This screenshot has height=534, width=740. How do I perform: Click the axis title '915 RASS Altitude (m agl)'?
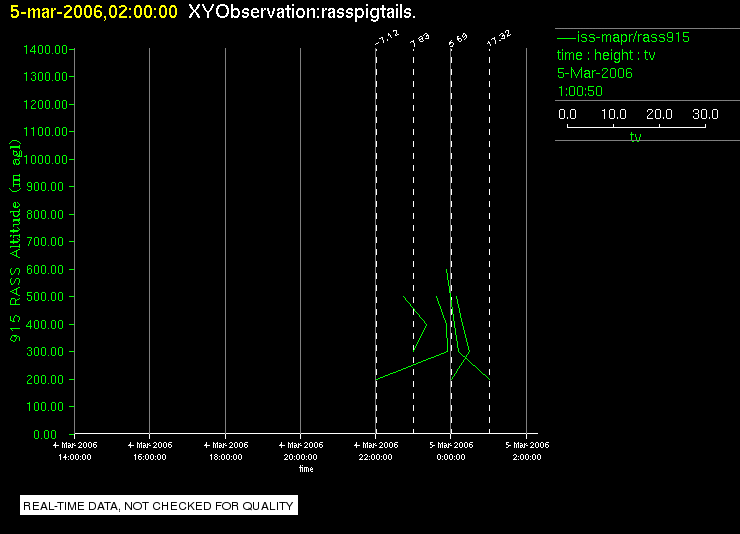click(x=15, y=241)
